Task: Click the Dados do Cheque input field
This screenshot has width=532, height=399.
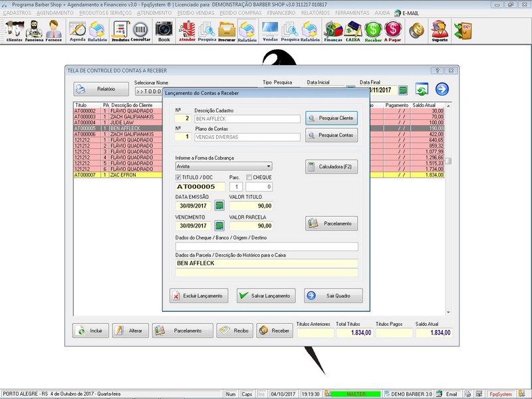Action: (x=267, y=247)
